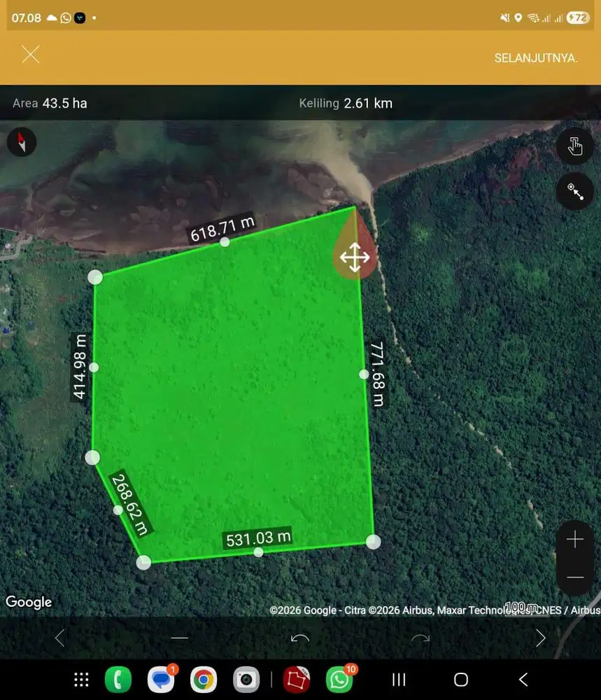601x700 pixels.
Task: Close the measurement screen with the X
Action: [x=30, y=54]
